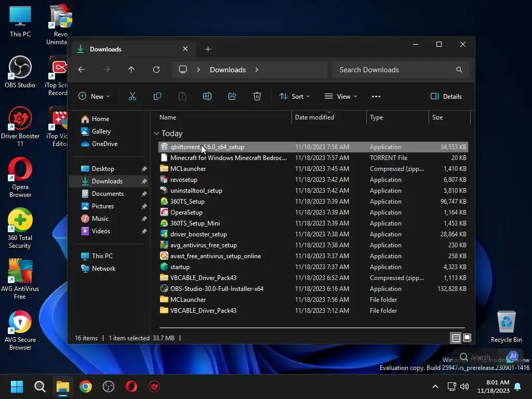The height and width of the screenshot is (399, 532).
Task: Select OneDrive in the navigation pane
Action: point(99,144)
